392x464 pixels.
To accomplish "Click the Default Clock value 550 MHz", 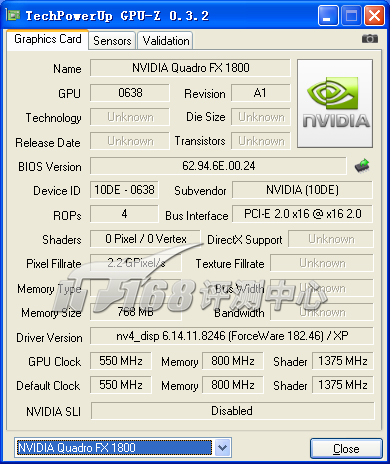I will pyautogui.click(x=121, y=385).
